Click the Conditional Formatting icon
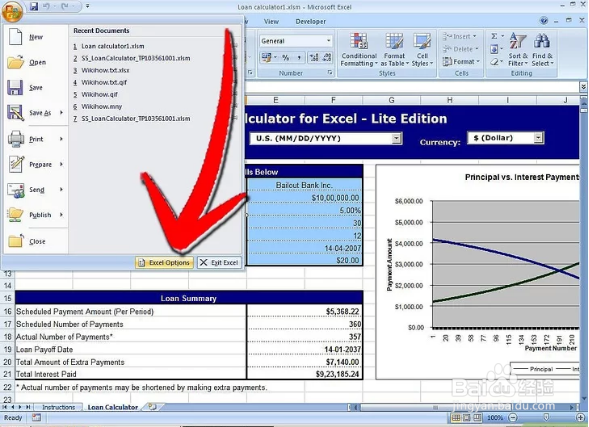 [358, 41]
